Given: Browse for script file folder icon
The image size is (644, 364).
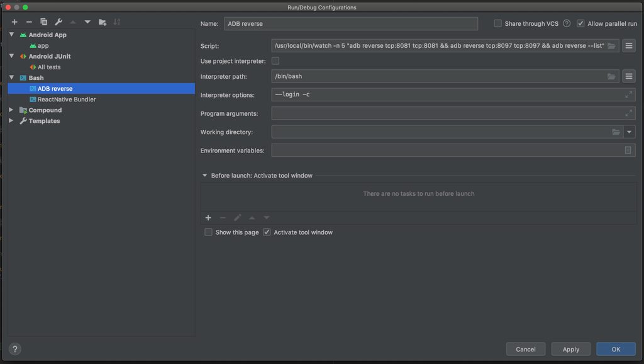Looking at the screenshot, I should (611, 45).
